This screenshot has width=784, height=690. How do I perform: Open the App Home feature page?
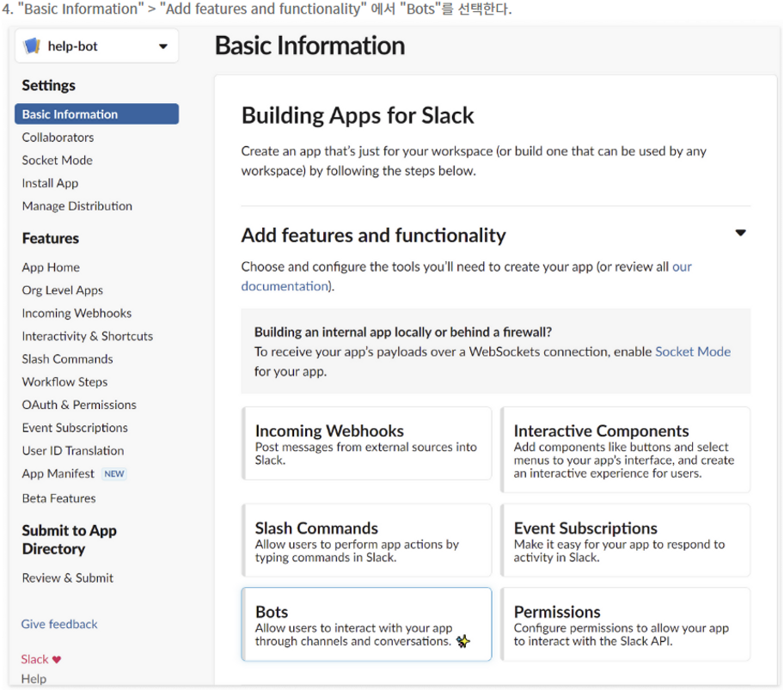coord(51,267)
